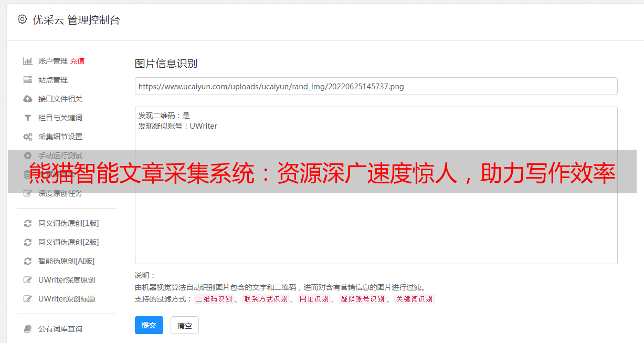Click the edit icon beside UWriter深度原创
644x343 pixels.
coord(28,280)
